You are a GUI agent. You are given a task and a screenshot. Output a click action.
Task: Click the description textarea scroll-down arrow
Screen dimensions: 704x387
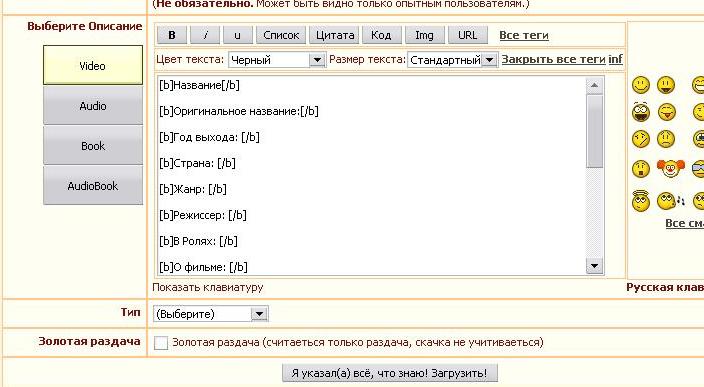[594, 266]
